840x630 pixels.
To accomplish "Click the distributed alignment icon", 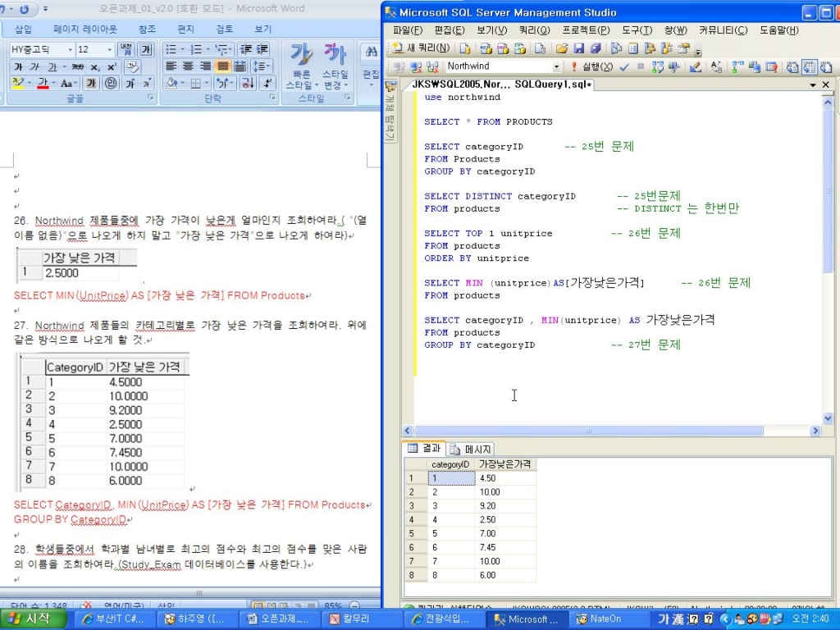I will (x=240, y=66).
